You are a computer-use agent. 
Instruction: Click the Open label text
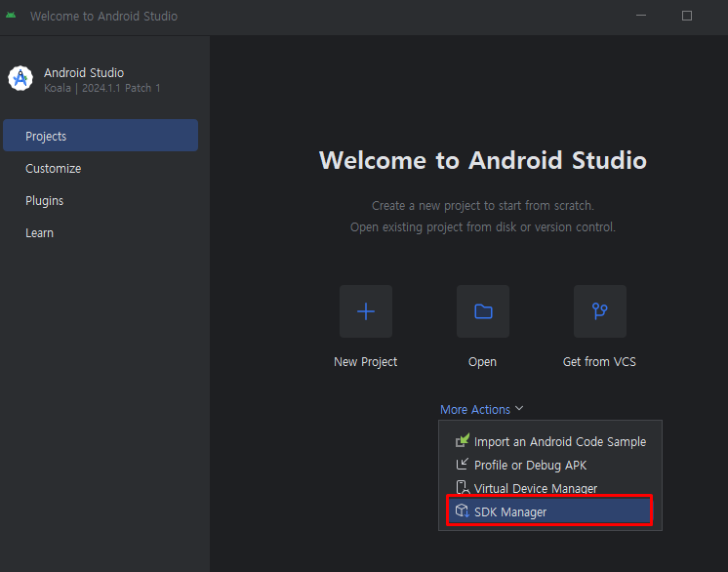click(482, 362)
